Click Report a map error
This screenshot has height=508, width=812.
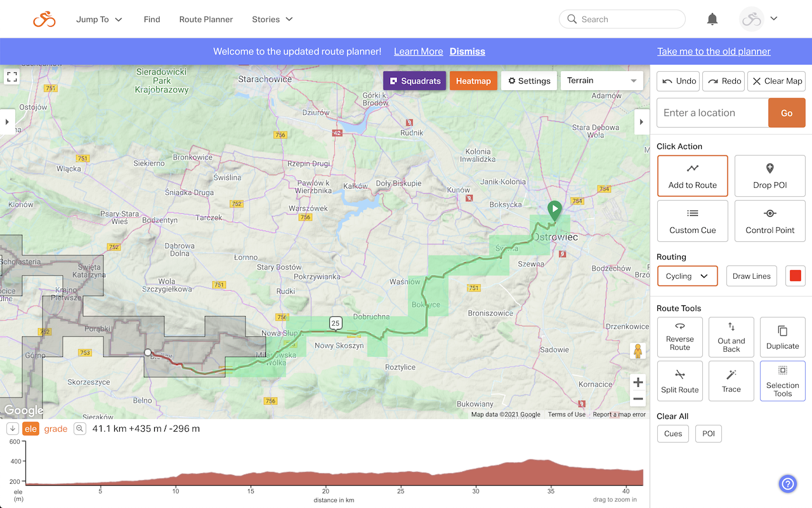tap(620, 415)
